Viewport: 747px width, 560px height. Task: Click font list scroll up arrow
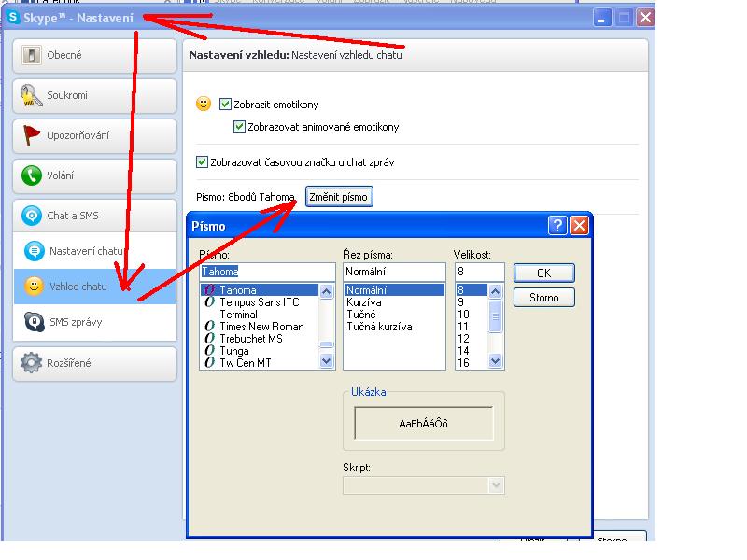(326, 291)
